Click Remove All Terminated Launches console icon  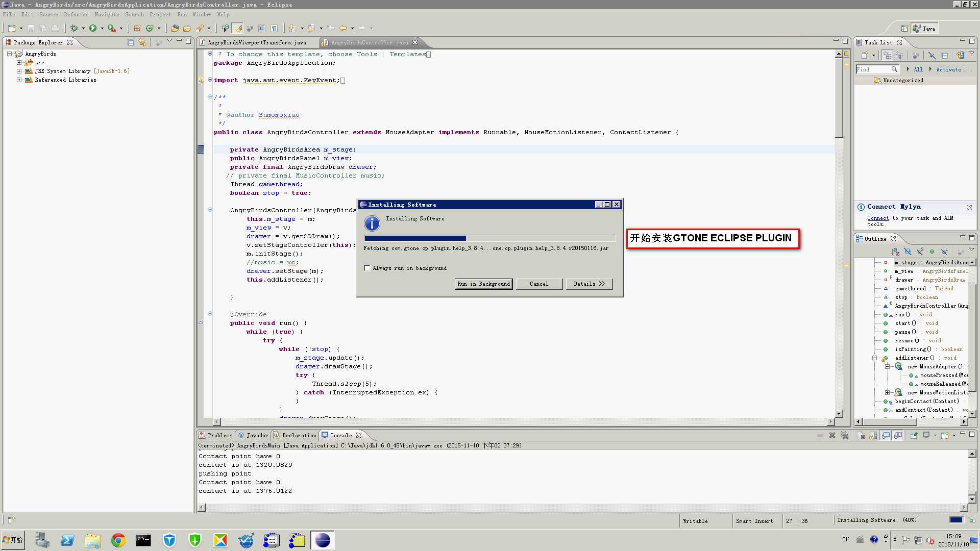[845, 435]
